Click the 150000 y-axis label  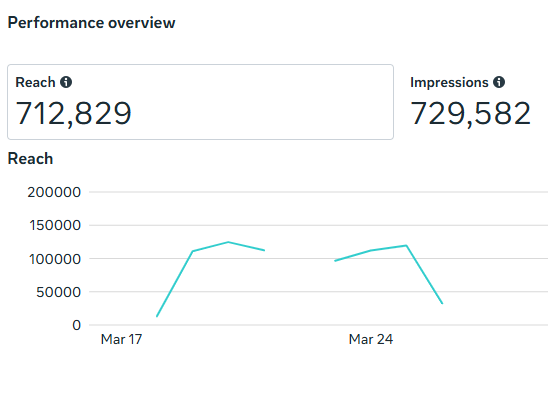point(55,225)
